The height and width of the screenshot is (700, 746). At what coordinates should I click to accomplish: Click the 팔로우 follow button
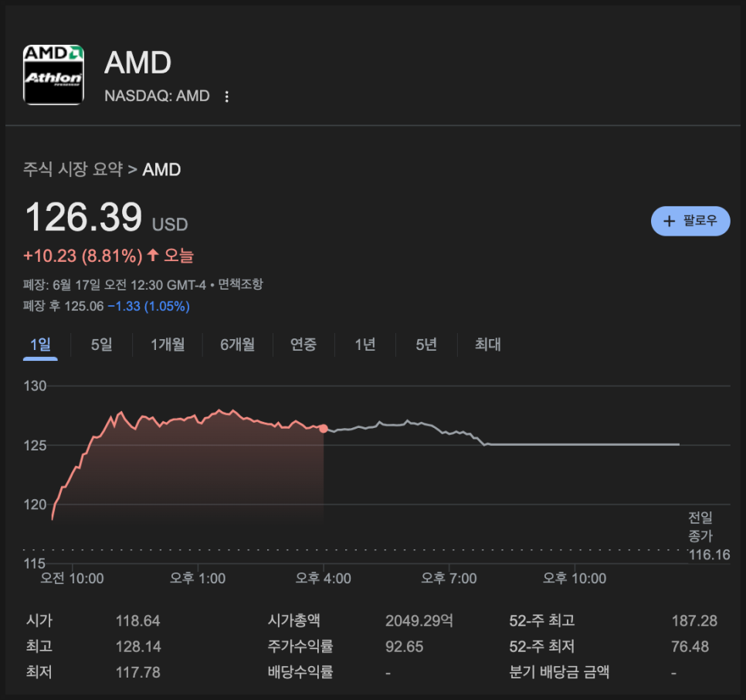tap(690, 221)
